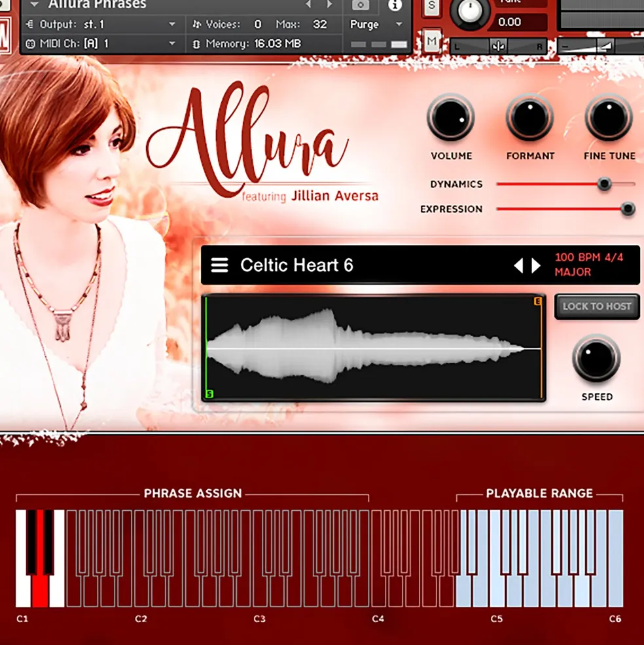Image resolution: width=644 pixels, height=645 pixels.
Task: Click the Formant knob
Action: click(529, 118)
